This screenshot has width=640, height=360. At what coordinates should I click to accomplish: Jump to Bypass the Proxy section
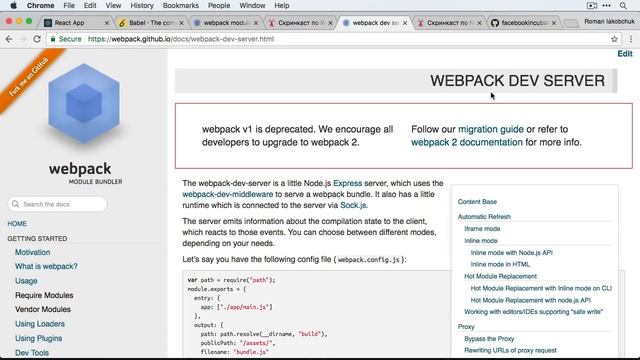click(x=489, y=339)
